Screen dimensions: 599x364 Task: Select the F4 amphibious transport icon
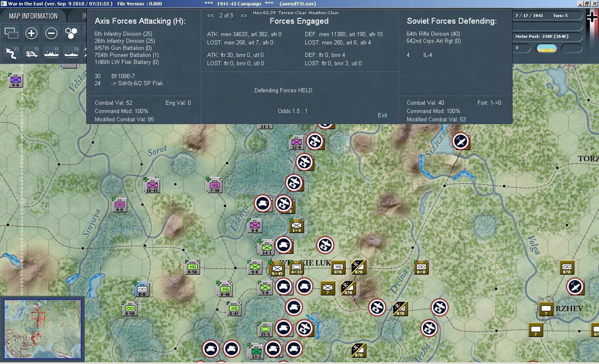pos(71,53)
